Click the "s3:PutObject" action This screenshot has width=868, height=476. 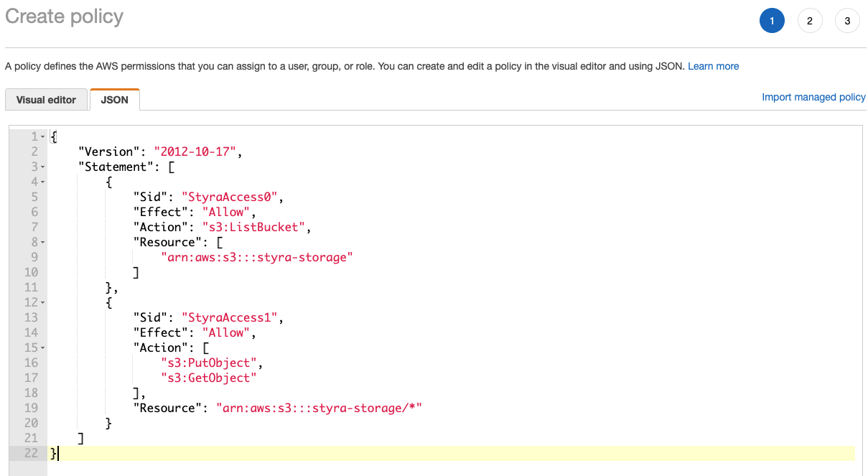coord(207,363)
